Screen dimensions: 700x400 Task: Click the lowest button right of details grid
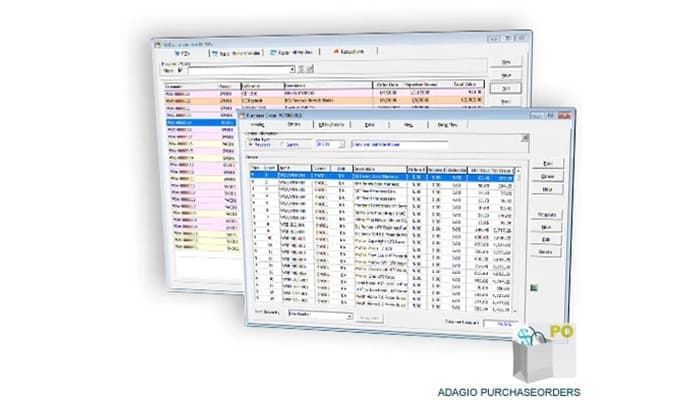tap(546, 252)
